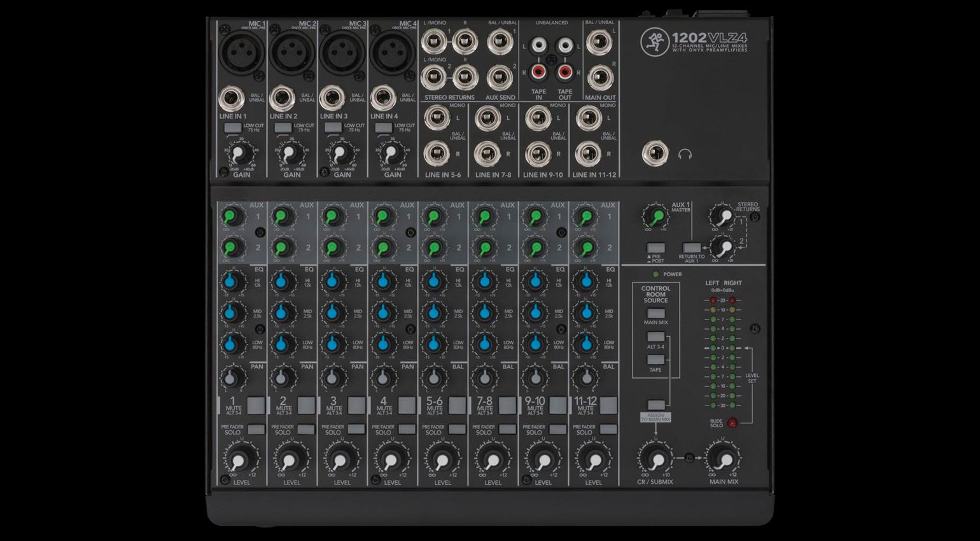Click channel 2 HI 12k EQ knob
This screenshot has width=980, height=541.
(x=283, y=281)
